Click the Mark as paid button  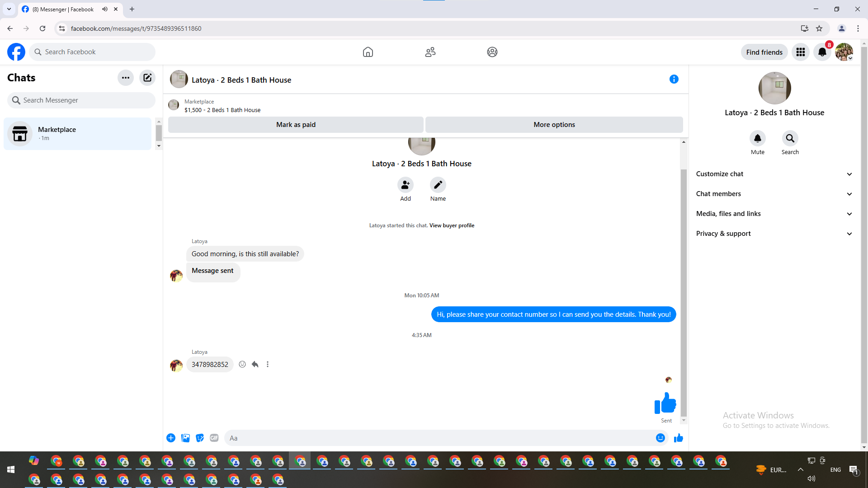pyautogui.click(x=296, y=125)
